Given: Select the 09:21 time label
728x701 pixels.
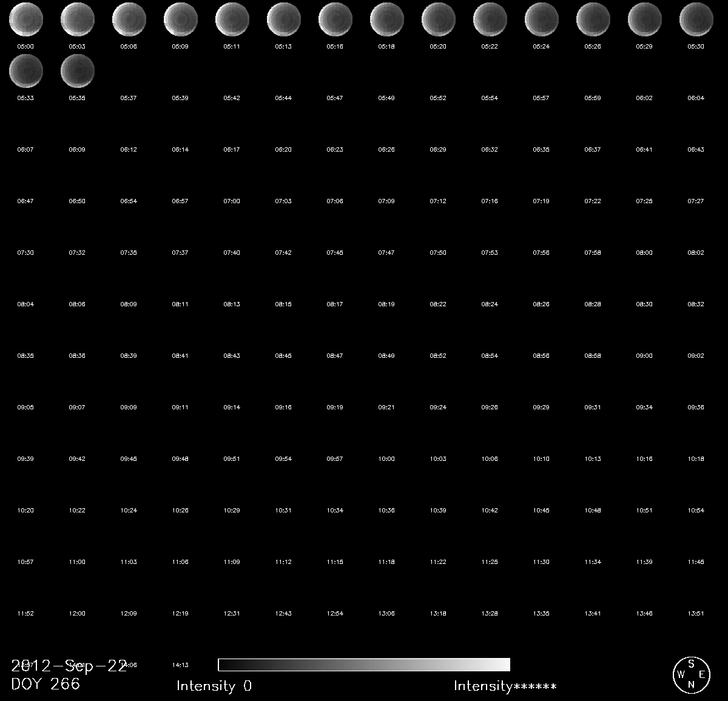Looking at the screenshot, I should 386,407.
